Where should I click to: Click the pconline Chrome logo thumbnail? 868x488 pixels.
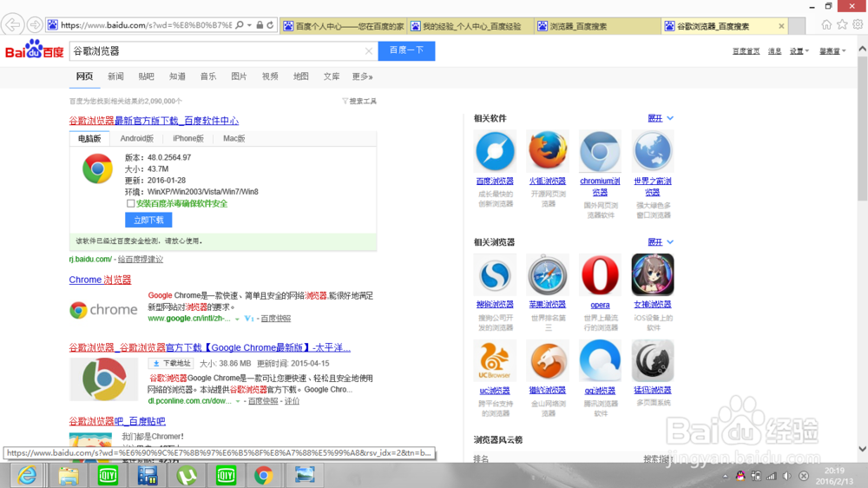[103, 379]
